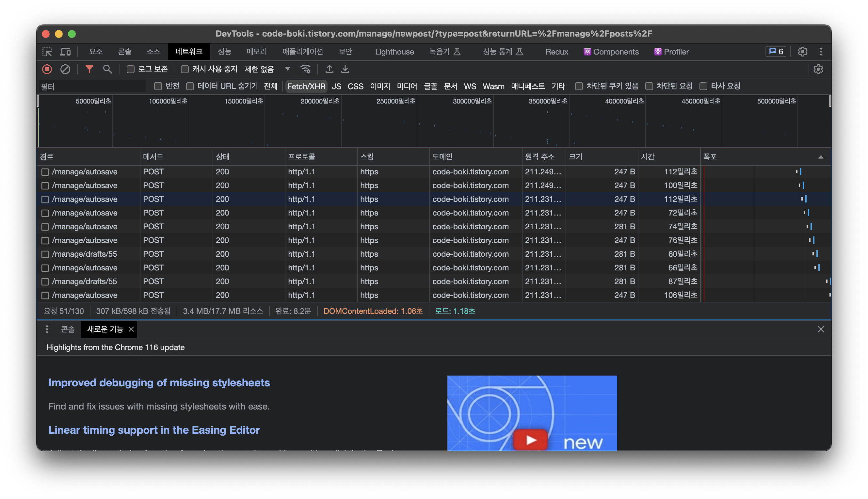This screenshot has height=499, width=868.
Task: Clear the network log with clear icon
Action: coord(65,69)
